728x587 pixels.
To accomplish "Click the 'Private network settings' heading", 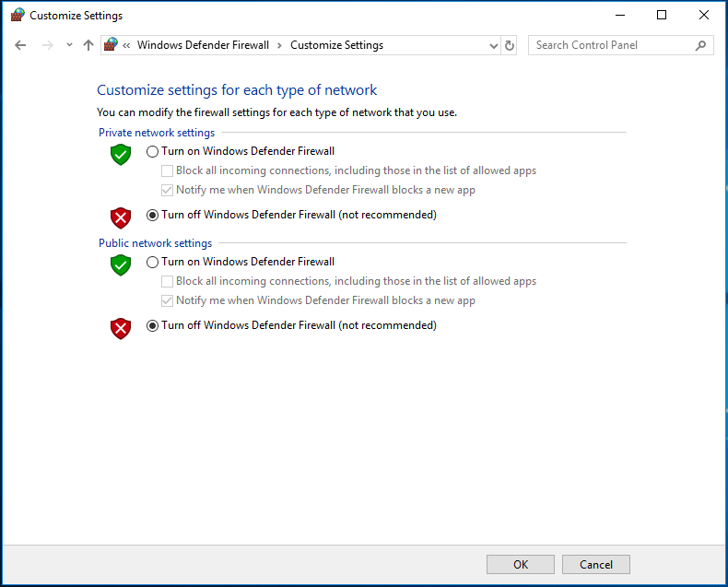I will [x=157, y=133].
